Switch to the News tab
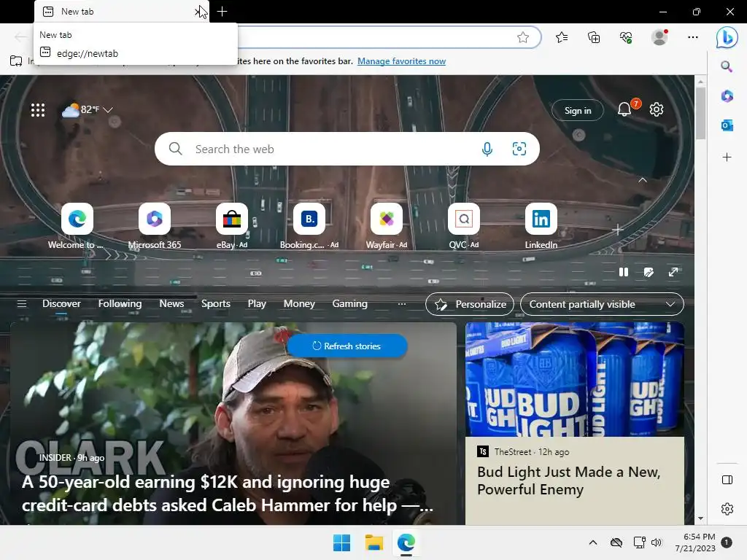 (x=171, y=304)
